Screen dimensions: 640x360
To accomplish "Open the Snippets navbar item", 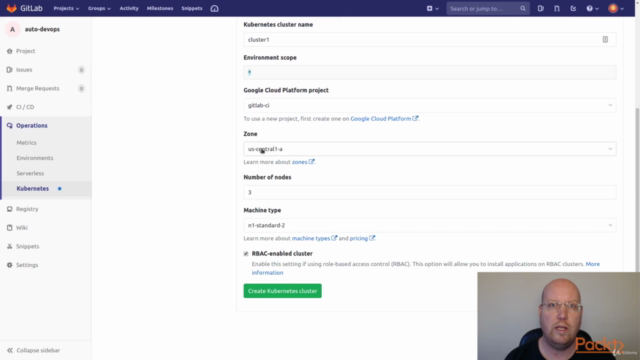I will [192, 8].
